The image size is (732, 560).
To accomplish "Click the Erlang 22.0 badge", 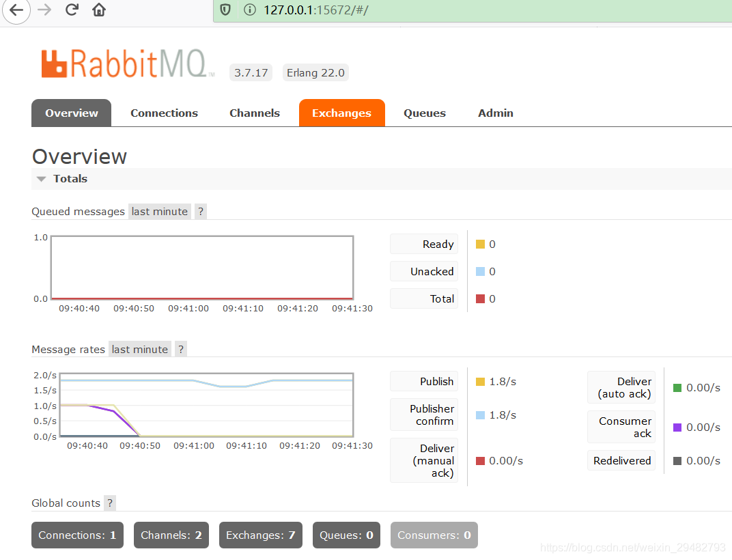I will 315,73.
